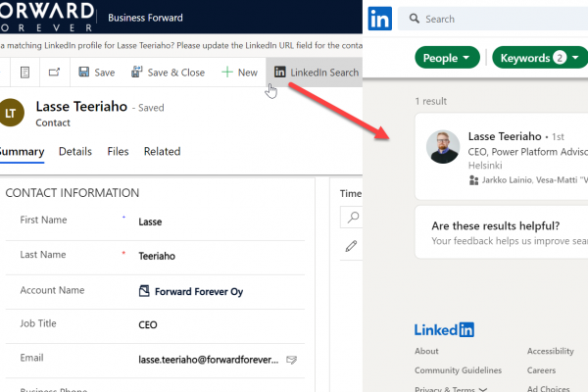Open record in new window icon
The height and width of the screenshot is (392, 588).
tap(54, 72)
